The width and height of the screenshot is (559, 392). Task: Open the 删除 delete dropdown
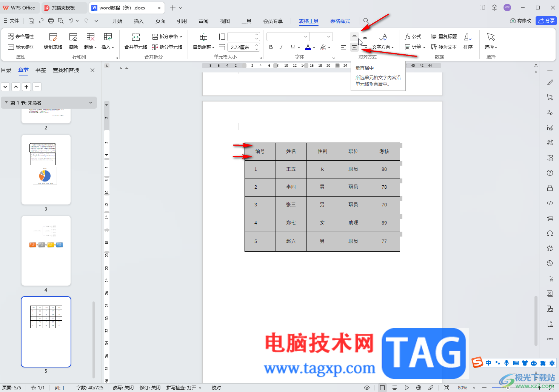tap(90, 41)
